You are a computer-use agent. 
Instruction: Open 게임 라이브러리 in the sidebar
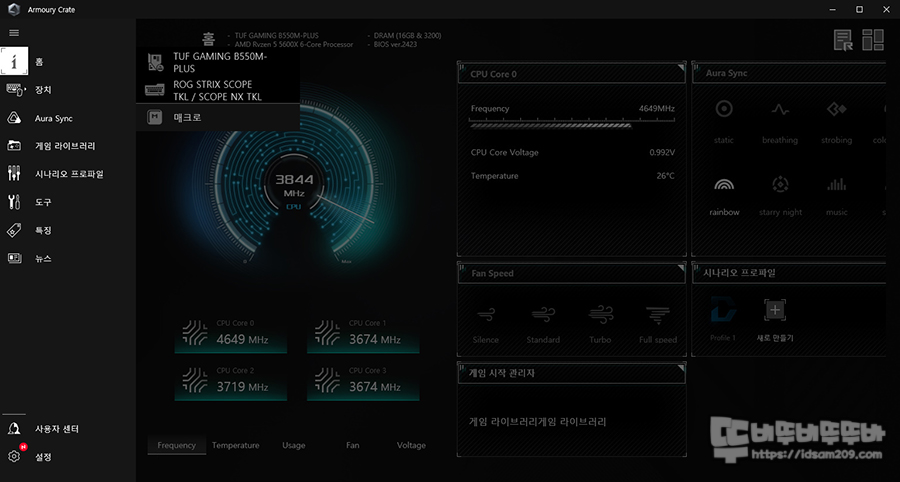click(x=68, y=146)
